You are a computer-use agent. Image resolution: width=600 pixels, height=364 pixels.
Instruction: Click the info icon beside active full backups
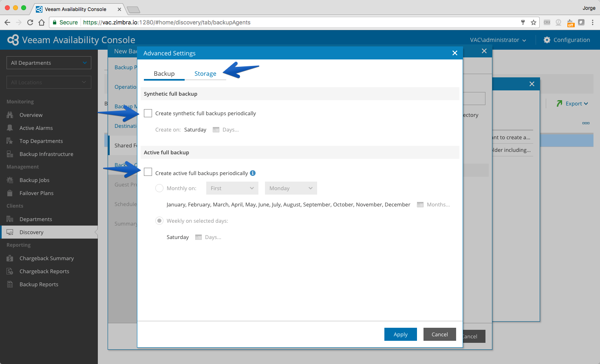253,173
